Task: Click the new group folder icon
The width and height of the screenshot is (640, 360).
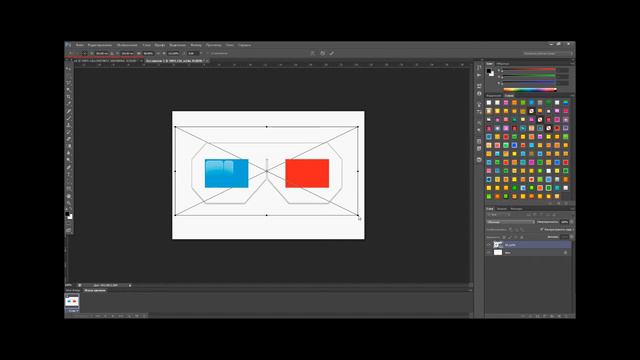Action: pos(552,316)
